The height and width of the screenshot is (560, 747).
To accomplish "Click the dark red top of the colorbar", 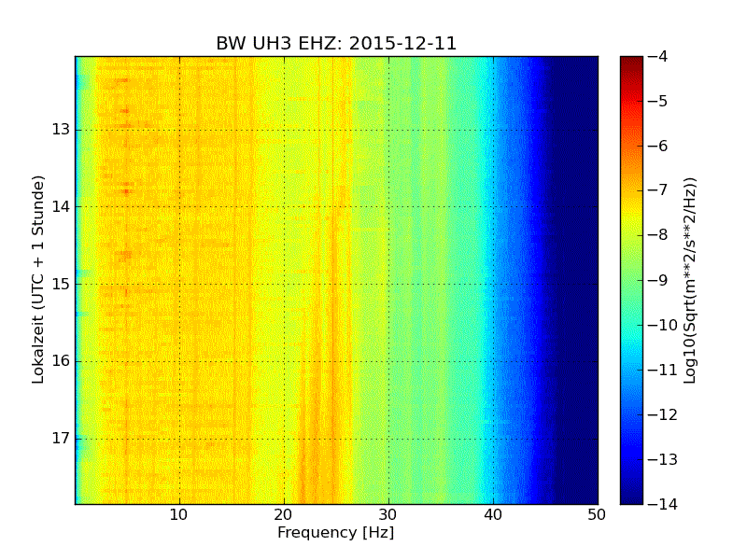I will tap(631, 64).
